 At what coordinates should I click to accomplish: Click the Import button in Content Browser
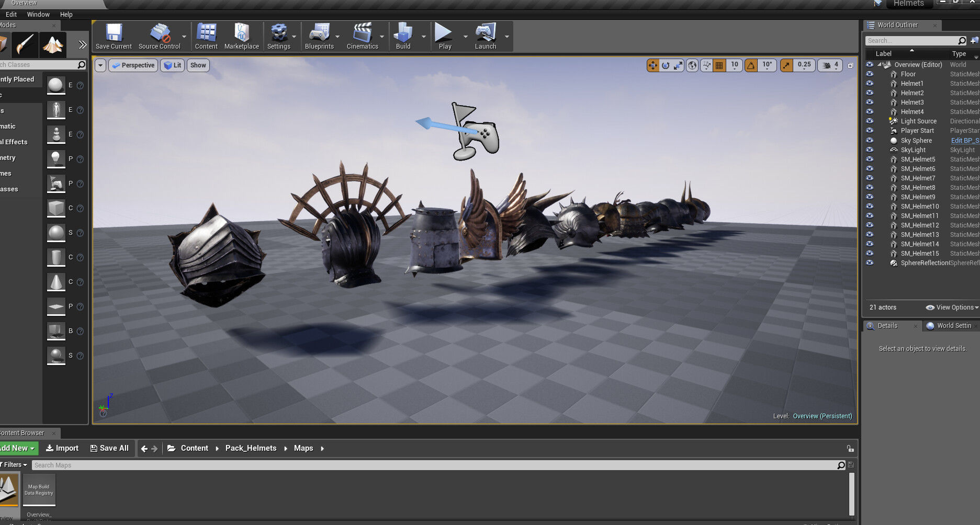pyautogui.click(x=62, y=448)
